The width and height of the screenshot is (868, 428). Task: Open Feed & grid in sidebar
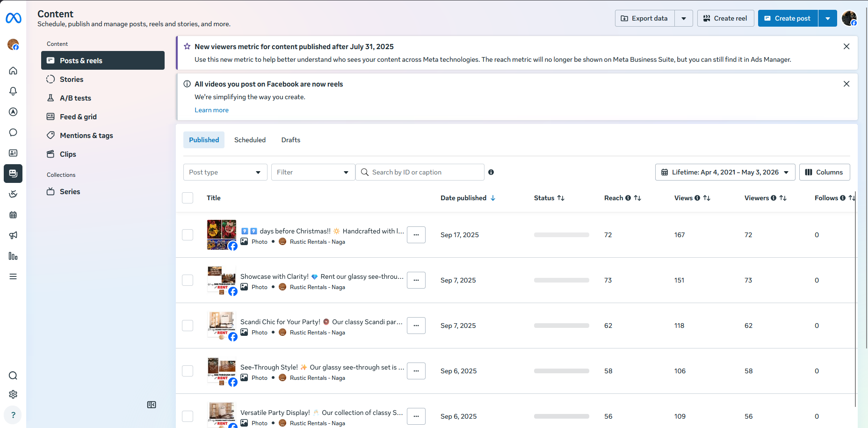point(103,116)
